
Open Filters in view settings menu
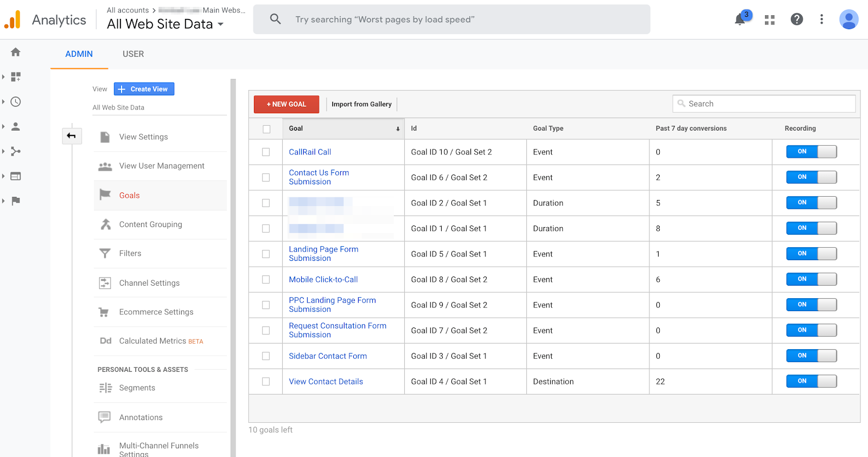coord(130,254)
